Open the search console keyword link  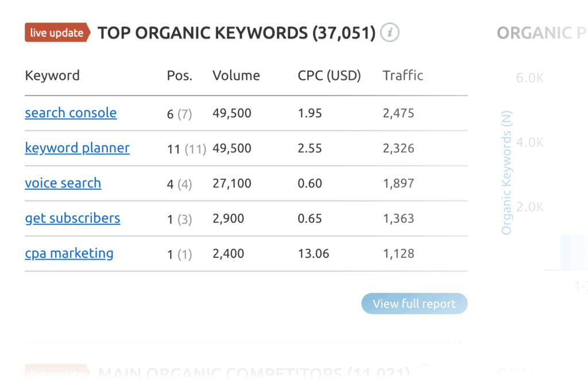pyautogui.click(x=71, y=113)
